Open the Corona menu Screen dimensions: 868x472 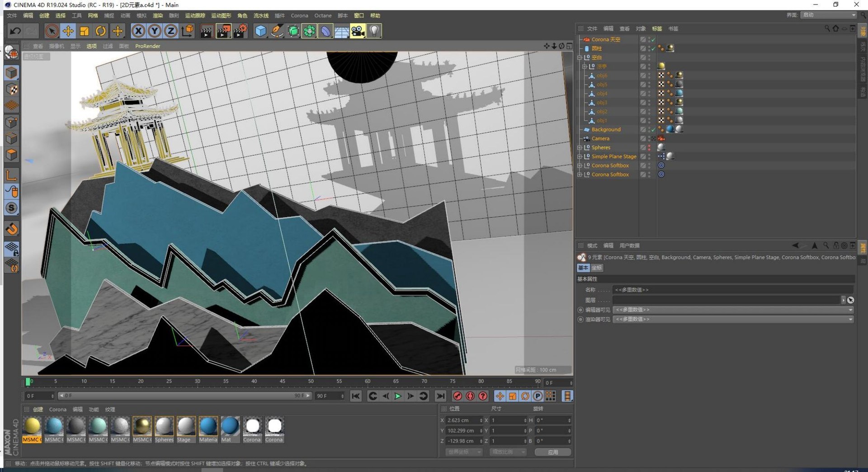[x=299, y=15]
